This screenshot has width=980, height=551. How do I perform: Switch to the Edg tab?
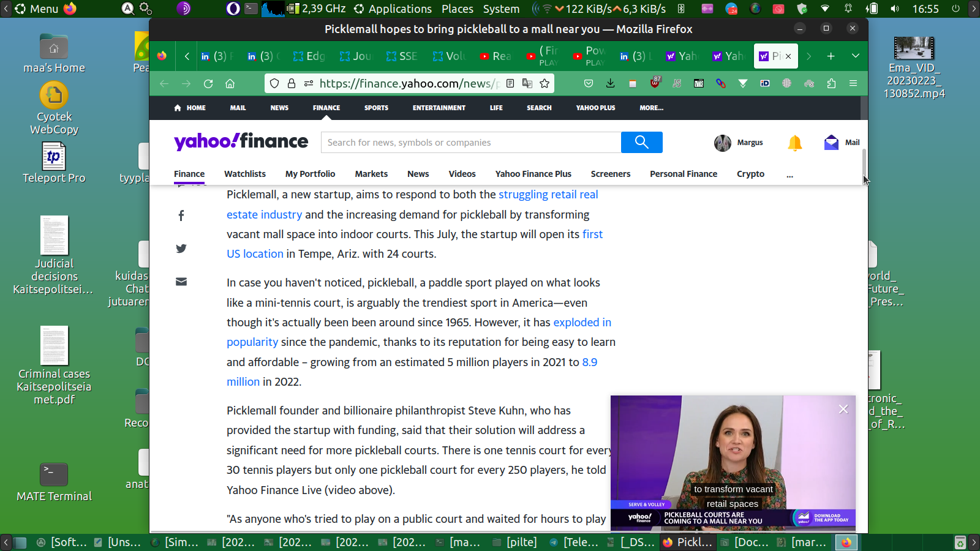point(309,56)
